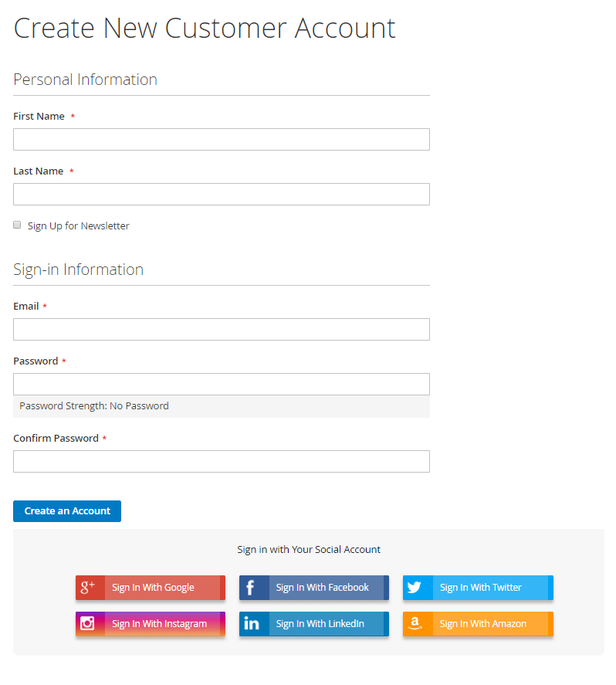Click the Amazon logo icon
This screenshot has width=616, height=685.
pos(415,623)
